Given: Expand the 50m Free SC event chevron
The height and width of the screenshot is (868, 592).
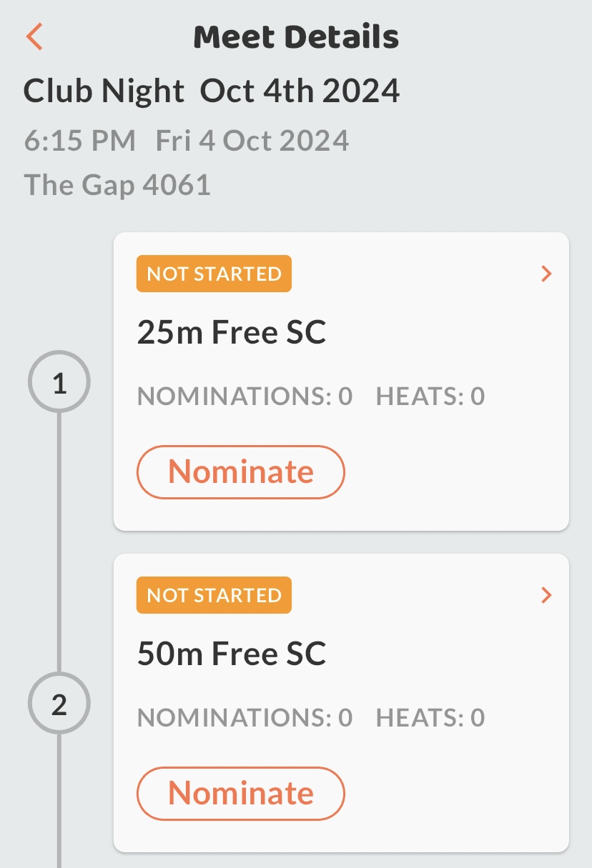Looking at the screenshot, I should point(546,595).
